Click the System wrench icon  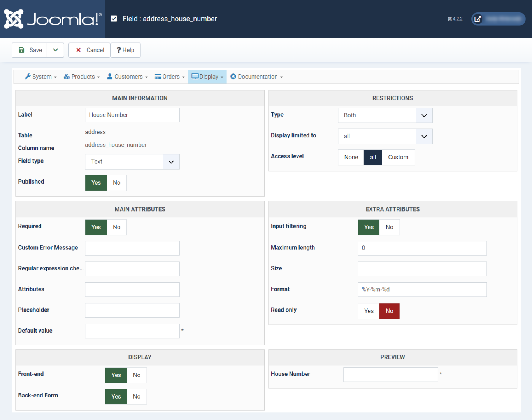(28, 77)
